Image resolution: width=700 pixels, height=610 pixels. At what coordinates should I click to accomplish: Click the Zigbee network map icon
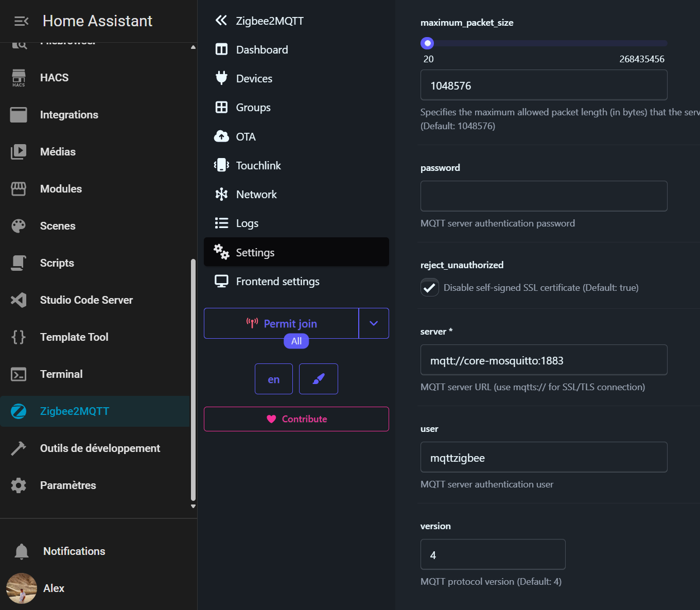pyautogui.click(x=221, y=194)
